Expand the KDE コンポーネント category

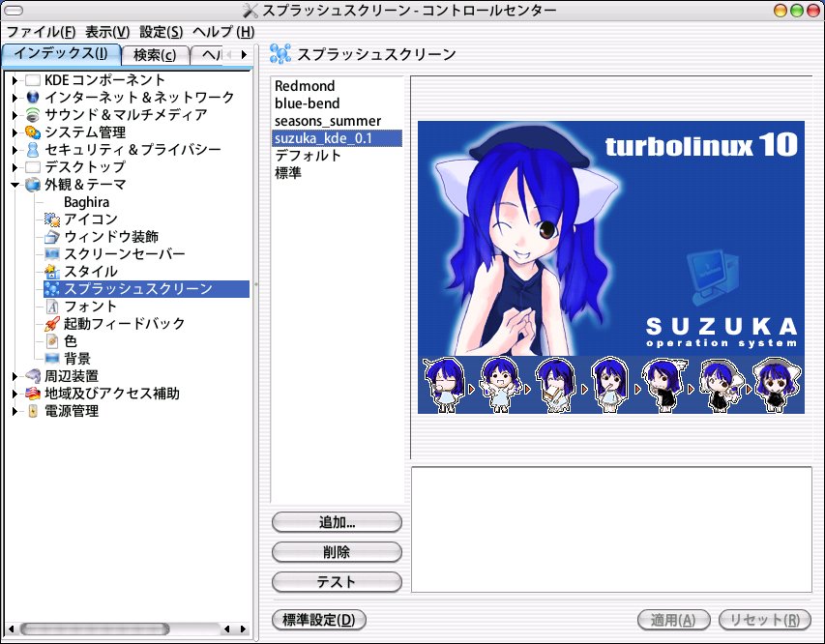click(x=15, y=80)
